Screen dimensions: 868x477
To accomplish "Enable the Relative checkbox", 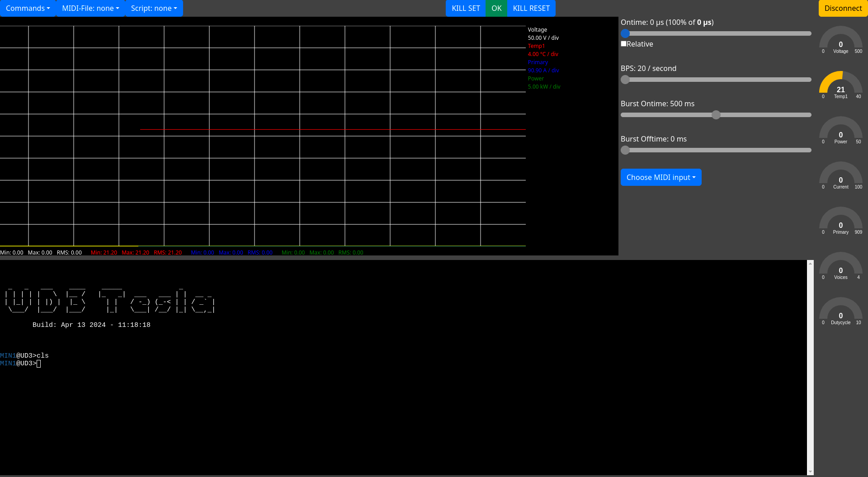I will [623, 44].
